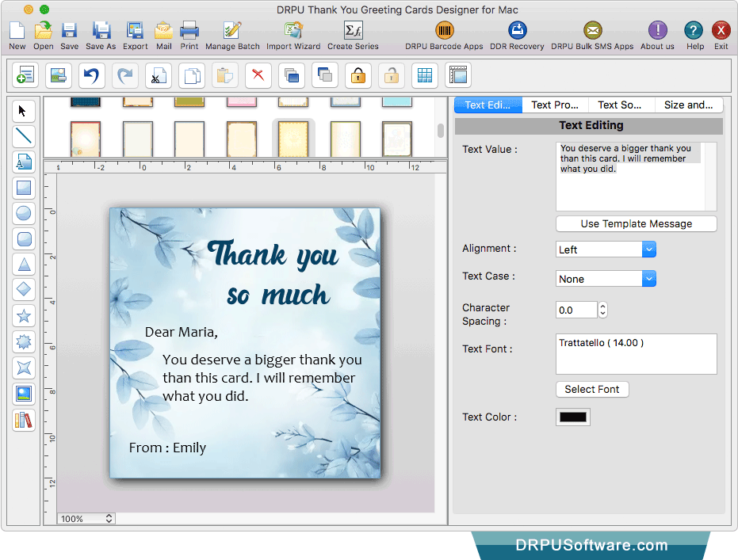The width and height of the screenshot is (738, 560).
Task: Click the undo arrow icon
Action: pyautogui.click(x=92, y=75)
